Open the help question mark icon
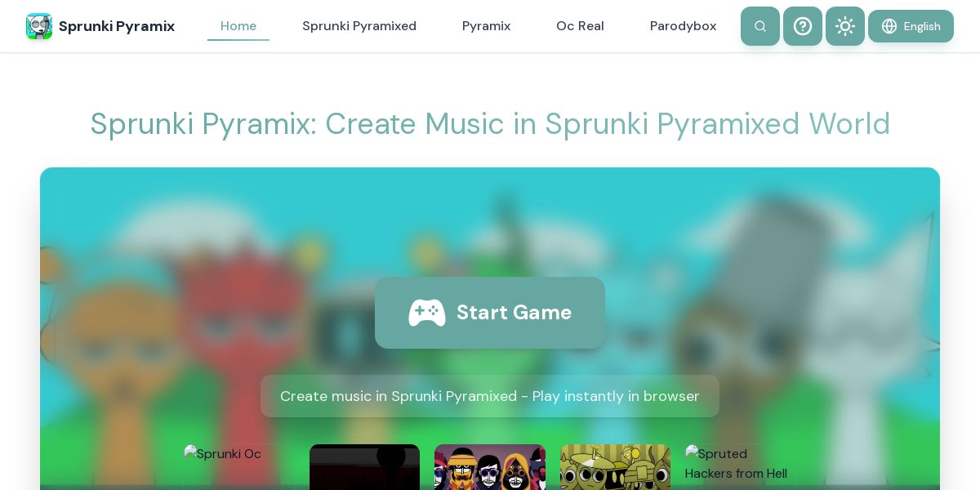 803,26
